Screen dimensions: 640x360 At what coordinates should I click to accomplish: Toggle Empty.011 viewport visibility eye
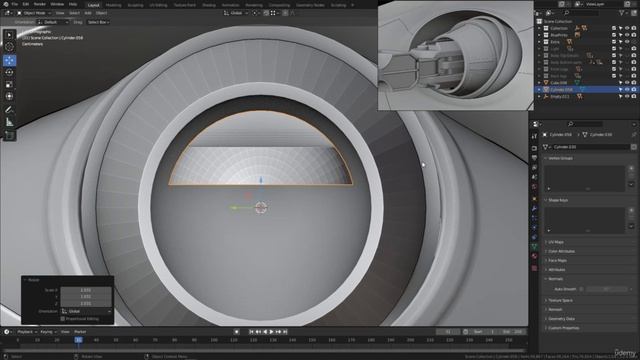tap(627, 96)
